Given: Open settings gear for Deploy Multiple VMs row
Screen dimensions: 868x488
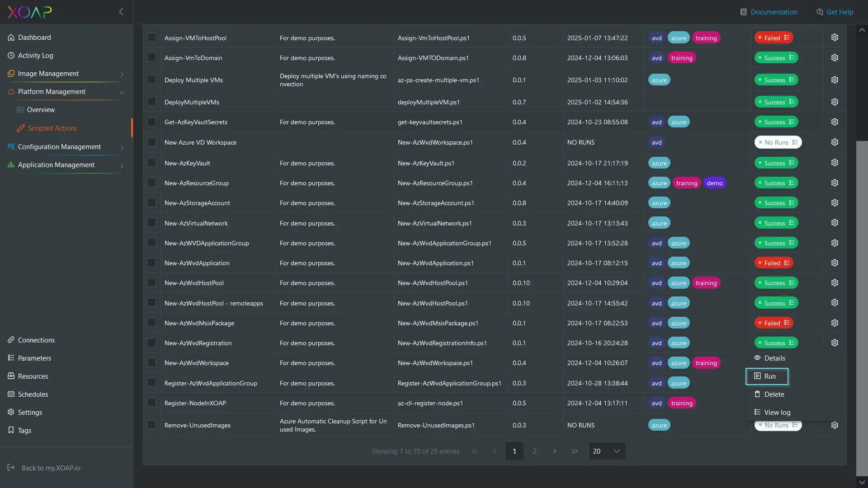Looking at the screenshot, I should pos(835,80).
